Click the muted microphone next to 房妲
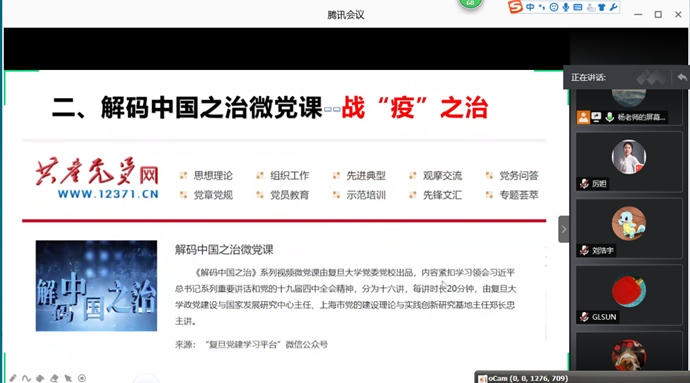The image size is (690, 383). pyautogui.click(x=584, y=184)
